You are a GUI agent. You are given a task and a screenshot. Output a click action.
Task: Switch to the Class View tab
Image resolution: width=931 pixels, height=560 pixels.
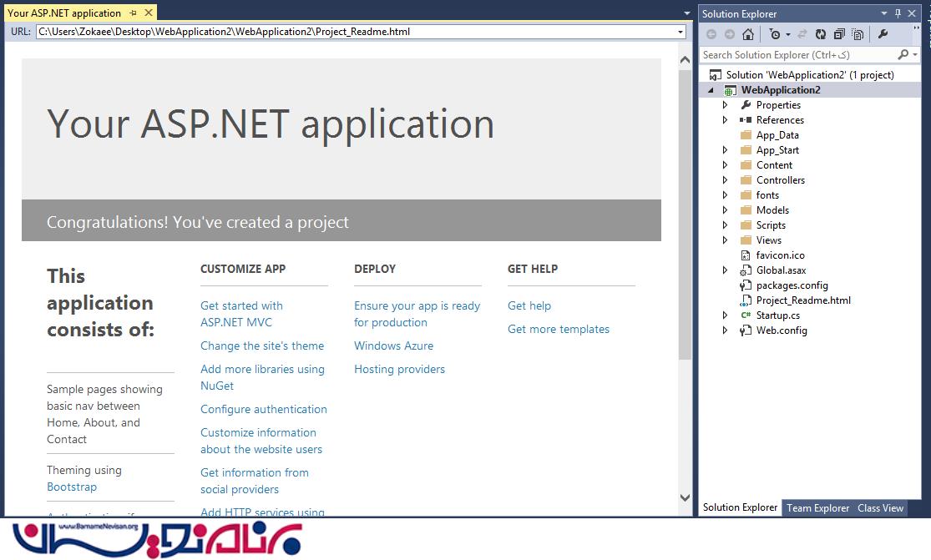pyautogui.click(x=880, y=507)
